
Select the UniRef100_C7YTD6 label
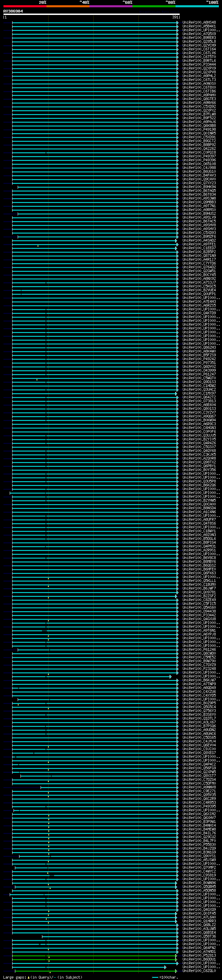tap(199, 263)
